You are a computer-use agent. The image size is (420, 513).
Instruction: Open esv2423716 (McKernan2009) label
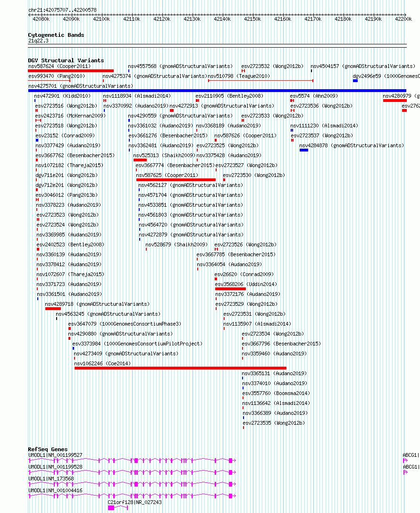point(70,116)
